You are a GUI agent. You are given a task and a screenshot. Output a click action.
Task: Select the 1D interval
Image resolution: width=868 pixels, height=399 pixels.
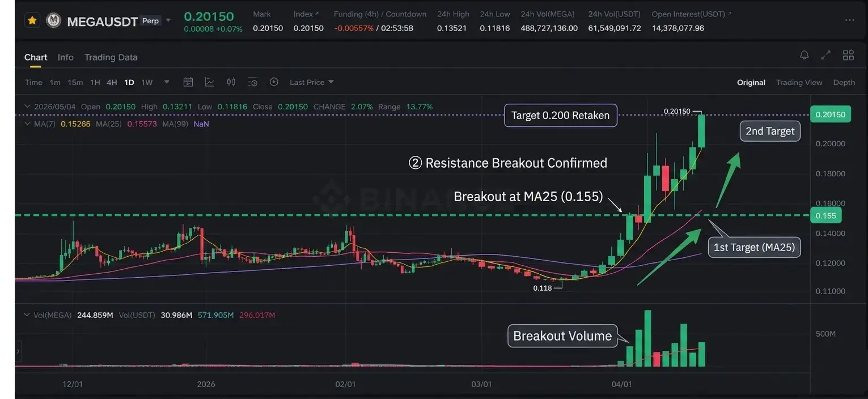tap(129, 82)
